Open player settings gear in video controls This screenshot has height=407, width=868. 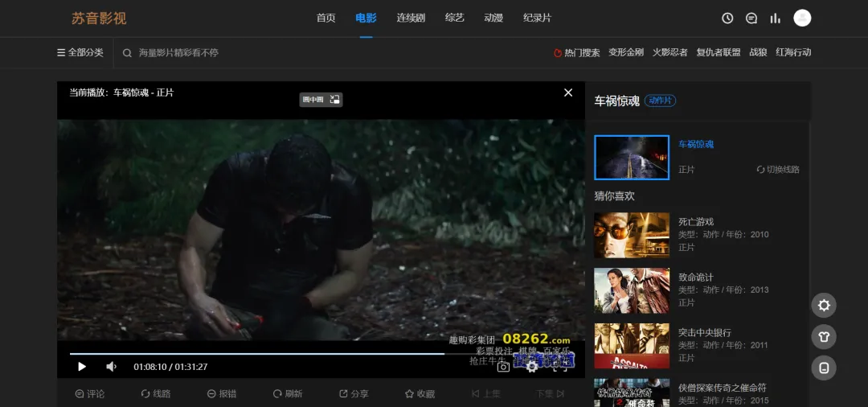click(x=531, y=367)
